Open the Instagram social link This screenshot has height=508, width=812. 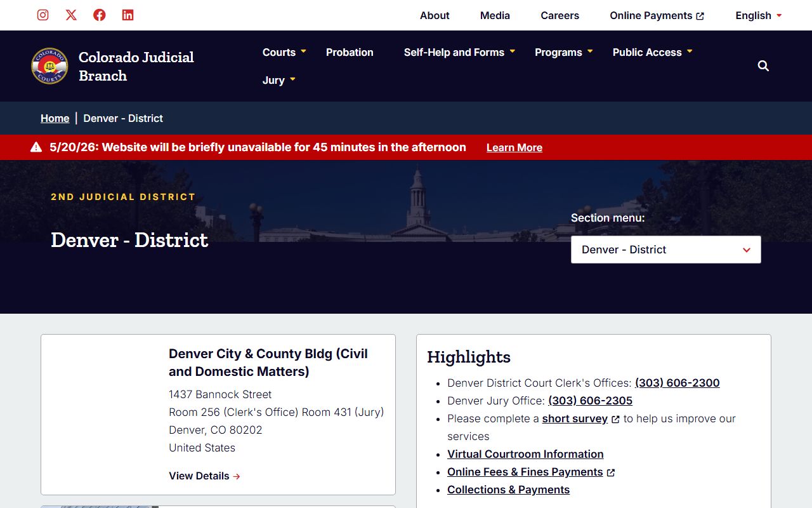[x=43, y=15]
